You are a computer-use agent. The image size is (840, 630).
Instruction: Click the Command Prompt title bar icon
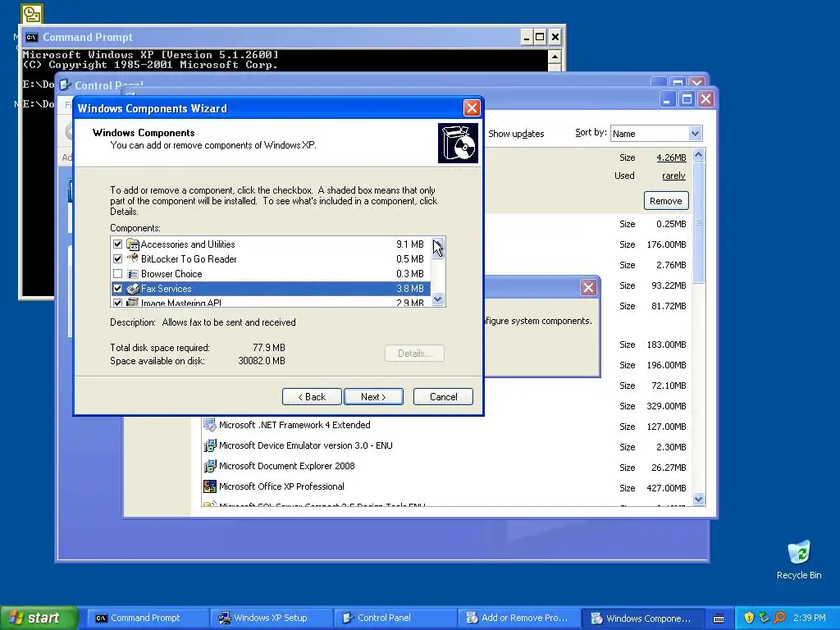tap(32, 37)
